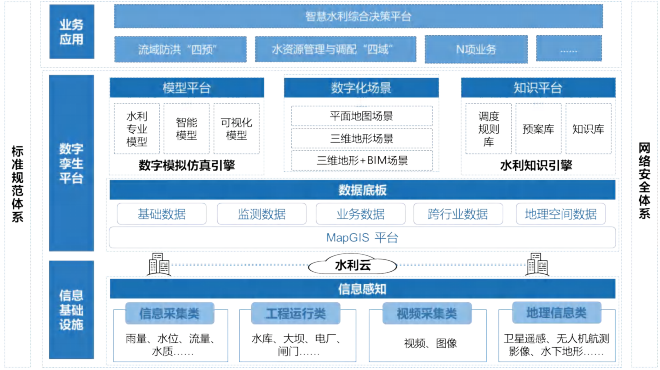Select the 数字化场景 header

pyautogui.click(x=361, y=88)
